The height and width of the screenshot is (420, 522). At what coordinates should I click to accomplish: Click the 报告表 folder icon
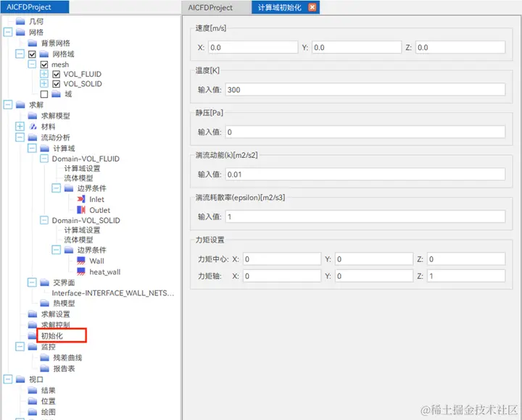point(45,369)
